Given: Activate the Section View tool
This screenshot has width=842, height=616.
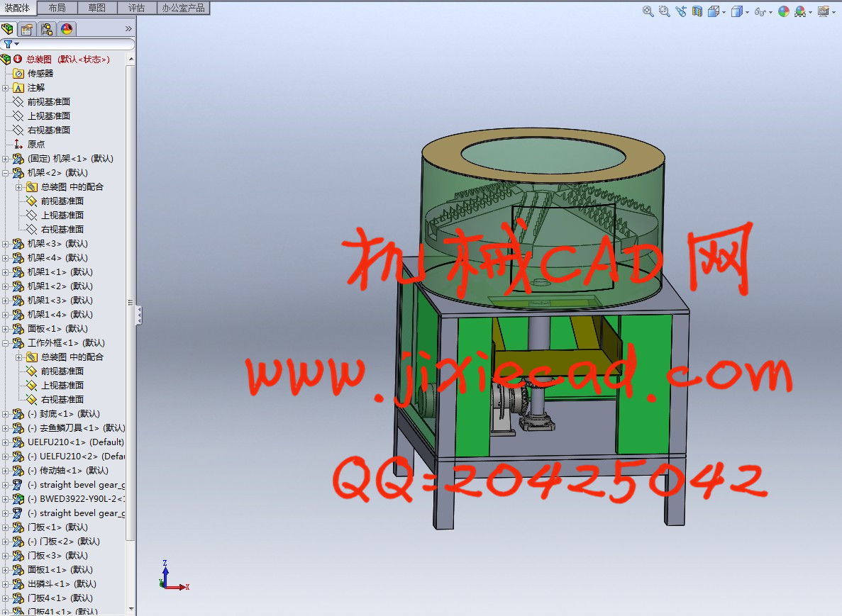Looking at the screenshot, I should click(697, 11).
